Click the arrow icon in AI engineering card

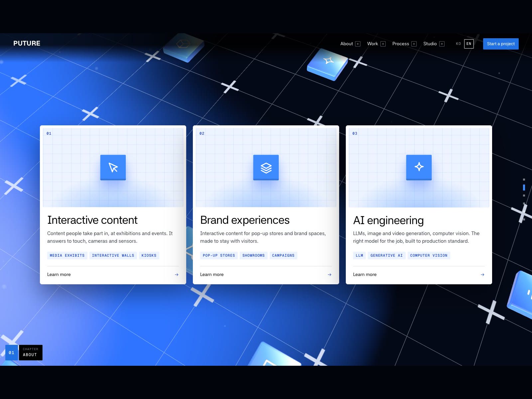click(482, 275)
